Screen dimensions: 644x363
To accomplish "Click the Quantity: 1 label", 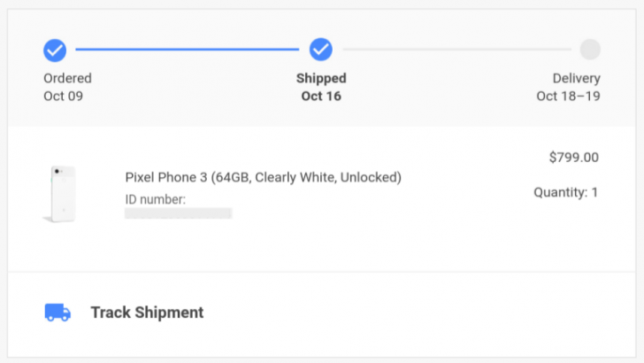I will 565,192.
